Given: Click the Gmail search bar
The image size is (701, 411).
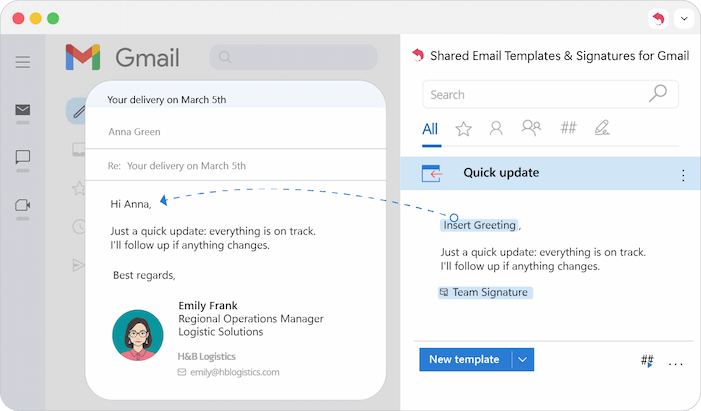Looking at the screenshot, I should [294, 57].
